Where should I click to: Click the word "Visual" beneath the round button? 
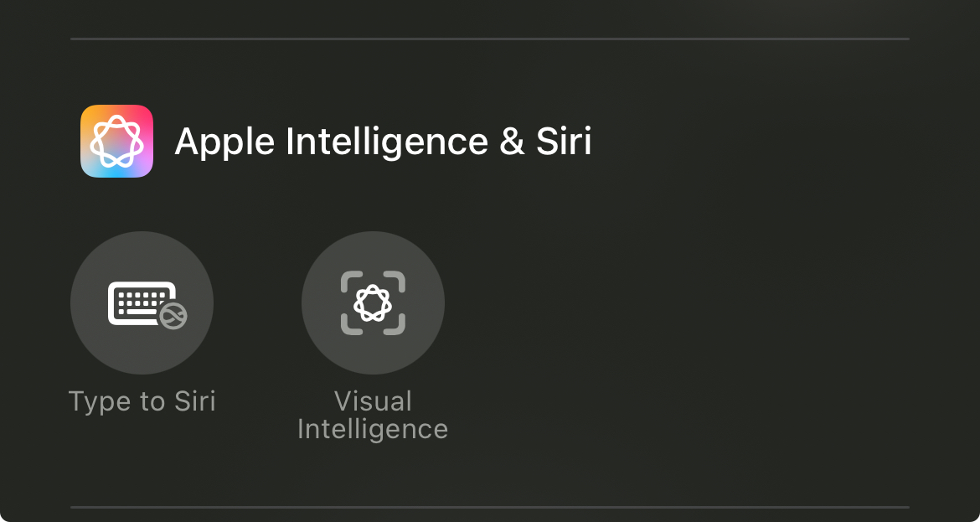(x=373, y=401)
